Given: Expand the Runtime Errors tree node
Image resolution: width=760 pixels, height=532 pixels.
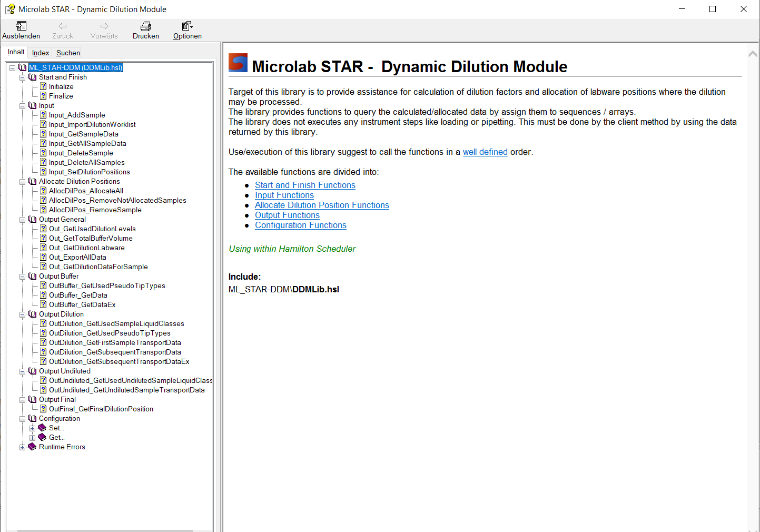Looking at the screenshot, I should point(22,447).
